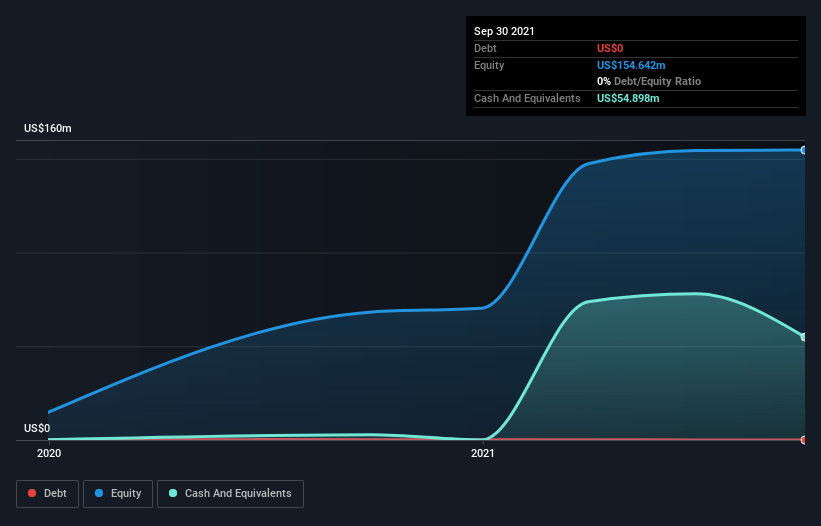Click the US$54.898m cash value in tooltip
This screenshot has width=821, height=526.
click(x=628, y=98)
